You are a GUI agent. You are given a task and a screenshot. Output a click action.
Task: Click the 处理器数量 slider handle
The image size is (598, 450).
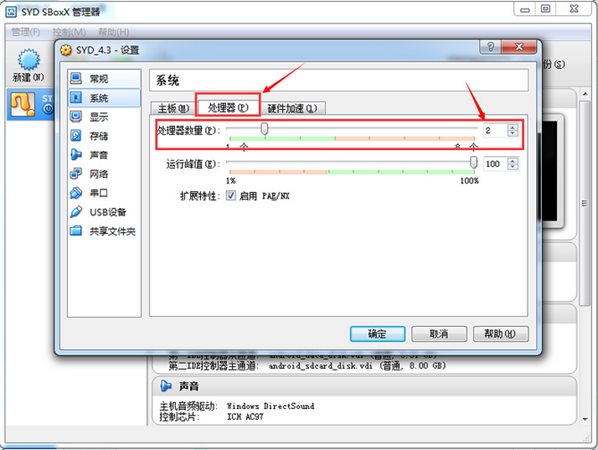coord(264,129)
